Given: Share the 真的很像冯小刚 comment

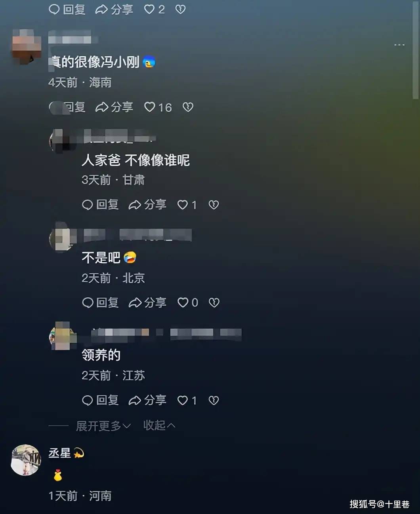Looking at the screenshot, I should (114, 107).
